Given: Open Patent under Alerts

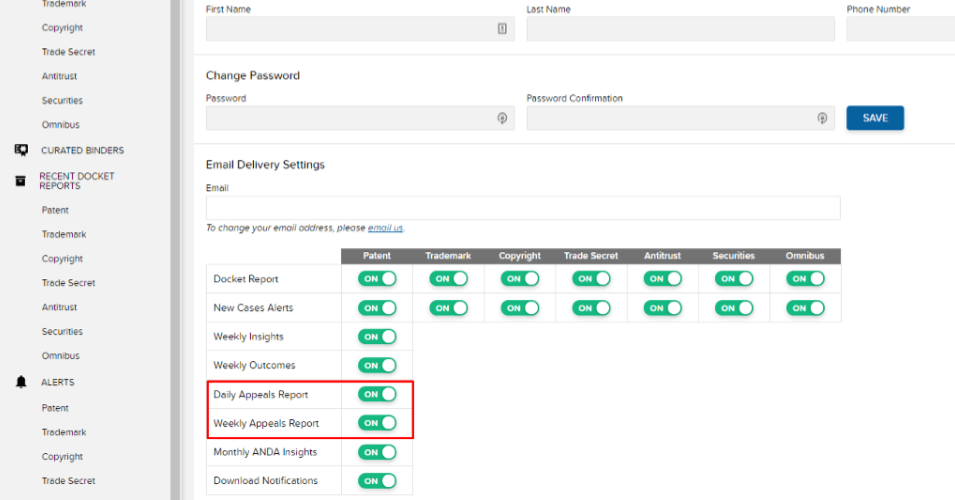Looking at the screenshot, I should click(55, 408).
